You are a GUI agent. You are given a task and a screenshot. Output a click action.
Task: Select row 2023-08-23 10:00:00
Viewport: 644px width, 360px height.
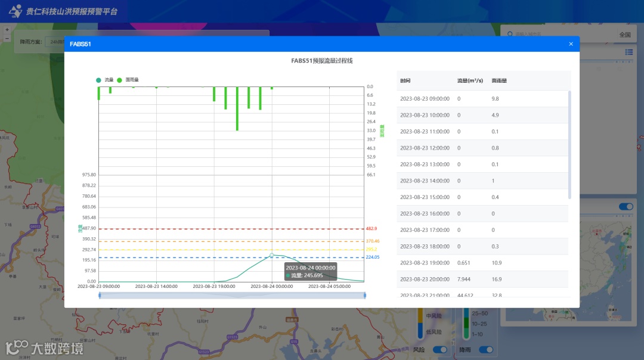482,115
